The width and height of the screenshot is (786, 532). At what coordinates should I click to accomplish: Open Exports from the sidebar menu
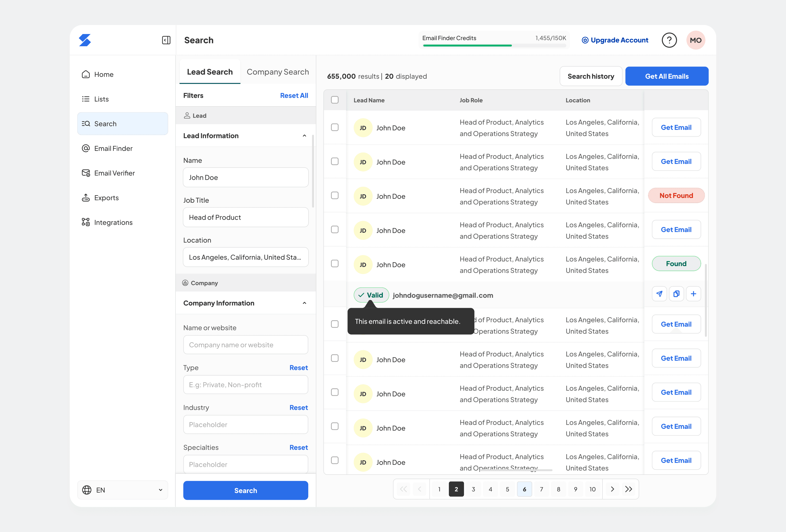(x=106, y=198)
